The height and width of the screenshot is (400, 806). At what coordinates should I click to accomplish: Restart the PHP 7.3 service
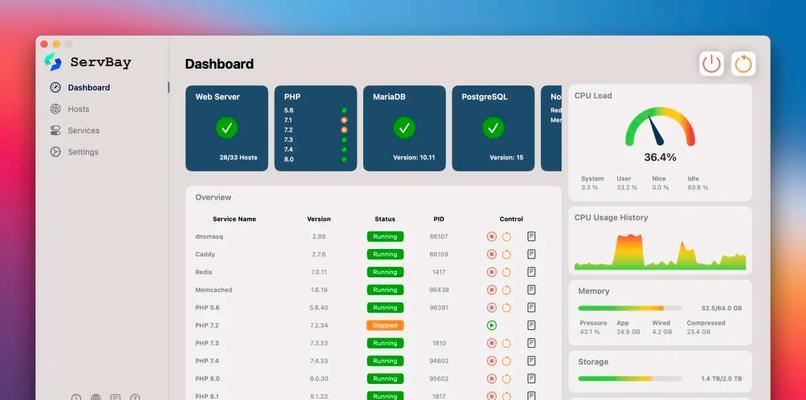[x=506, y=343]
